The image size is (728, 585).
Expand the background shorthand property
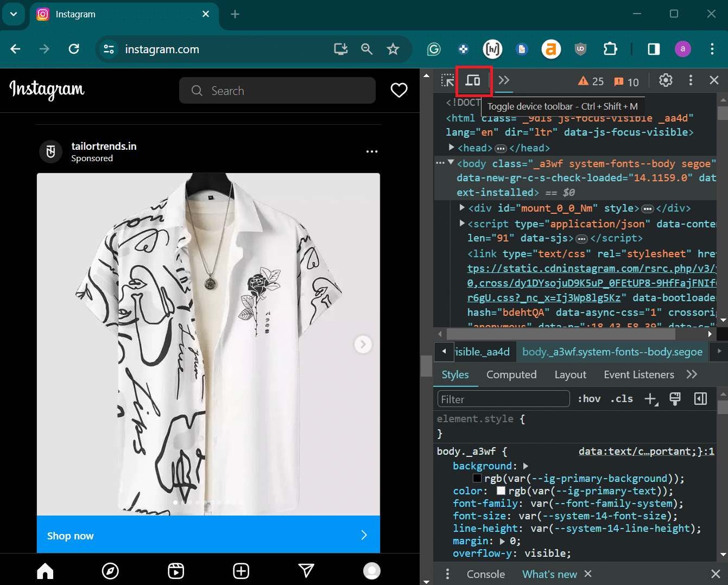(x=526, y=466)
